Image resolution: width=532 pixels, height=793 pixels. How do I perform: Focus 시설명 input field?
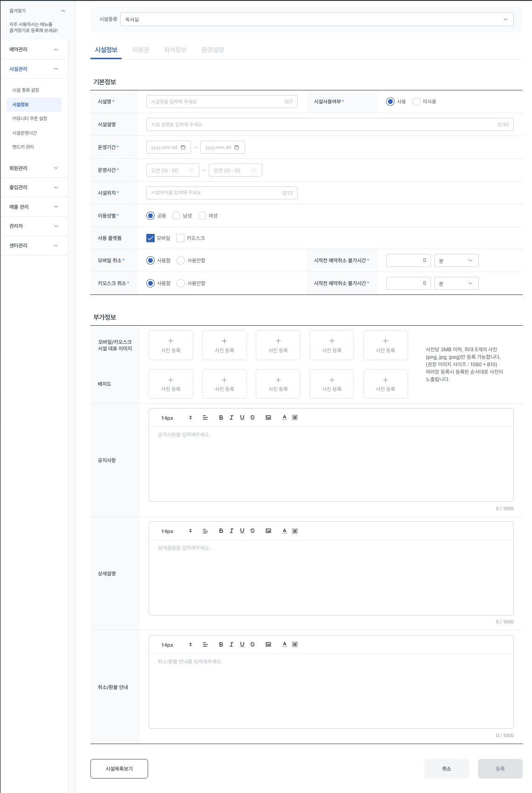pos(222,102)
